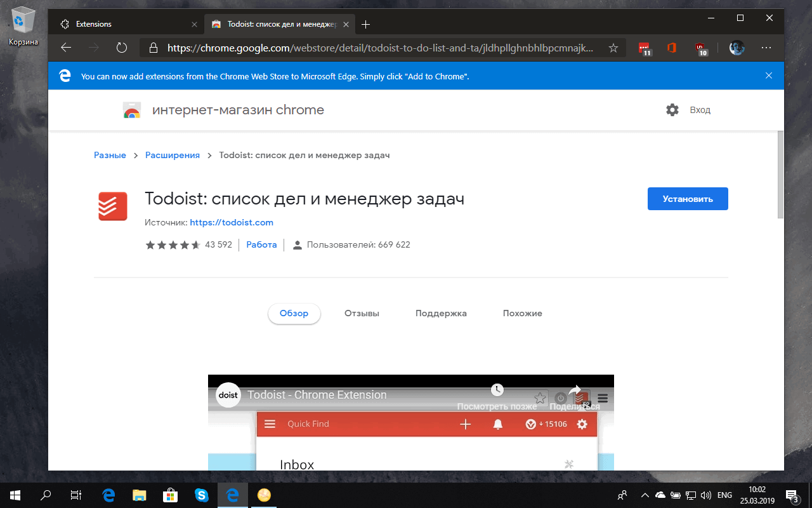Open the clock and calendar flyout

click(757, 495)
